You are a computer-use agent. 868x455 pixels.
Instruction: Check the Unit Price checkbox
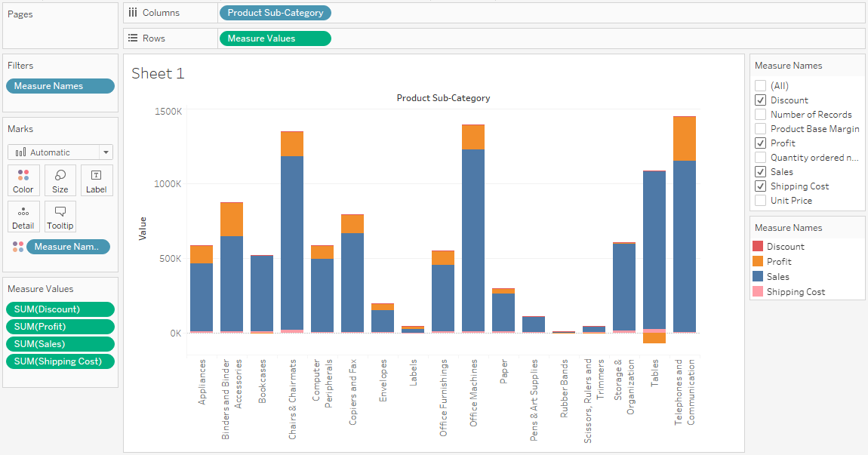pyautogui.click(x=760, y=201)
